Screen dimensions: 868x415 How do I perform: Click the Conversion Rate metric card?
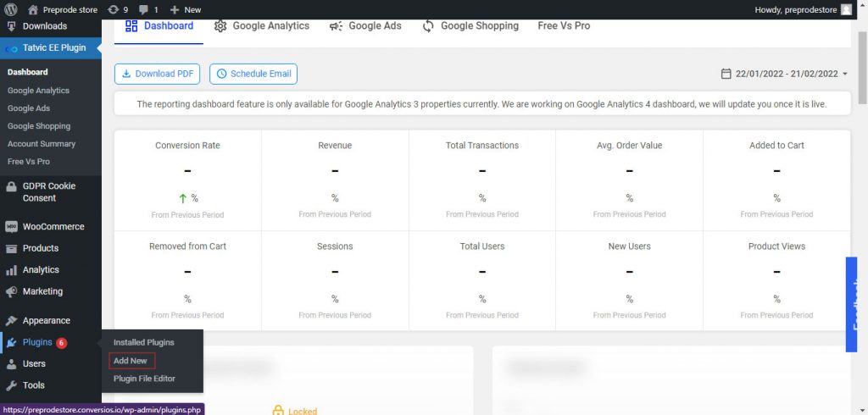(187, 180)
